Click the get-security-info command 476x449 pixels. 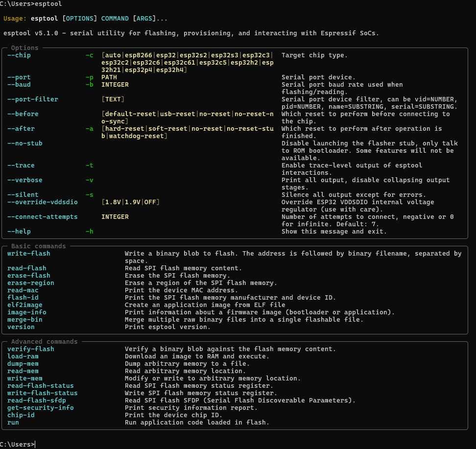coord(40,408)
